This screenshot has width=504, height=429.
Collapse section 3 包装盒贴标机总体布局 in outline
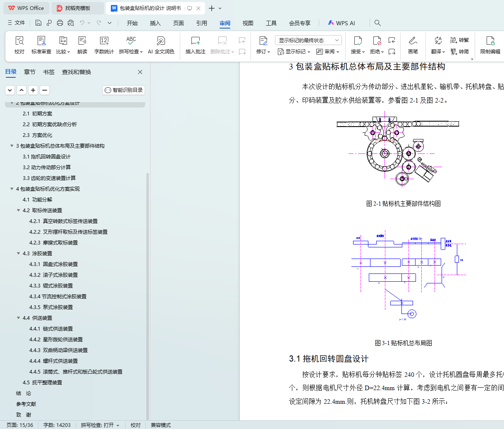[x=12, y=146]
